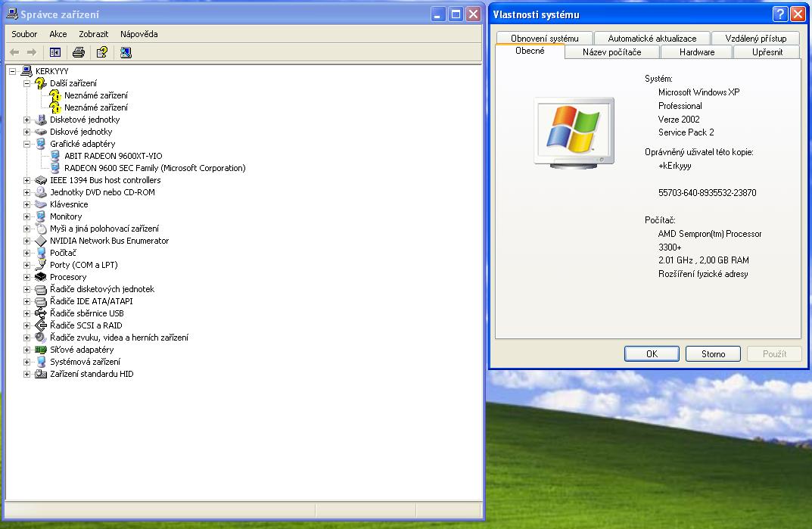Switch to the Upřesnit tab
The width and height of the screenshot is (812, 529).
click(767, 52)
